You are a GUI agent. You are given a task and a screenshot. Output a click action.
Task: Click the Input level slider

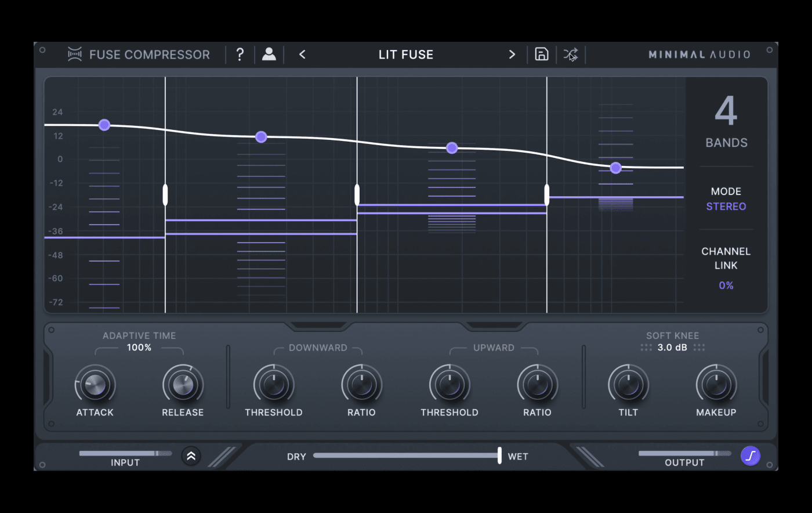tap(125, 453)
